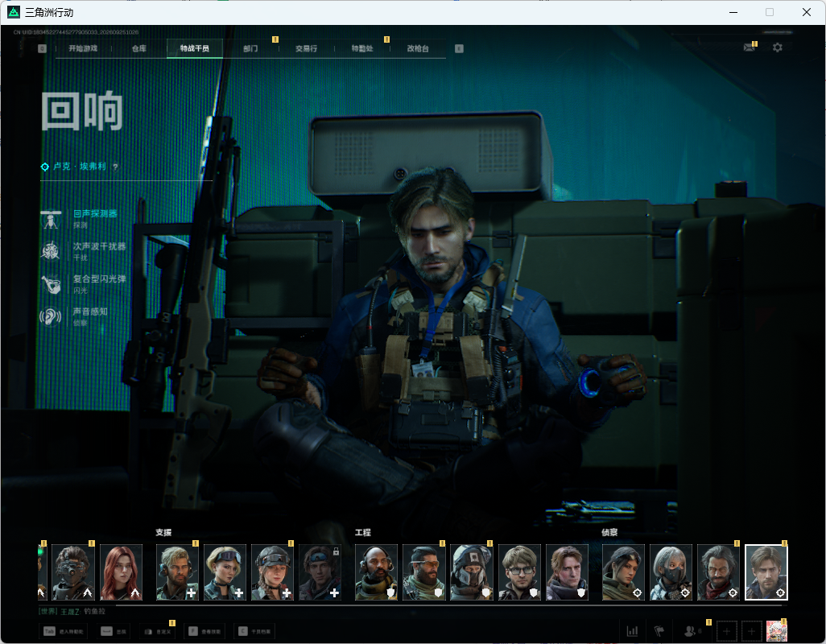Click the E key navigation hint
This screenshot has height=644, width=826.
point(459,48)
